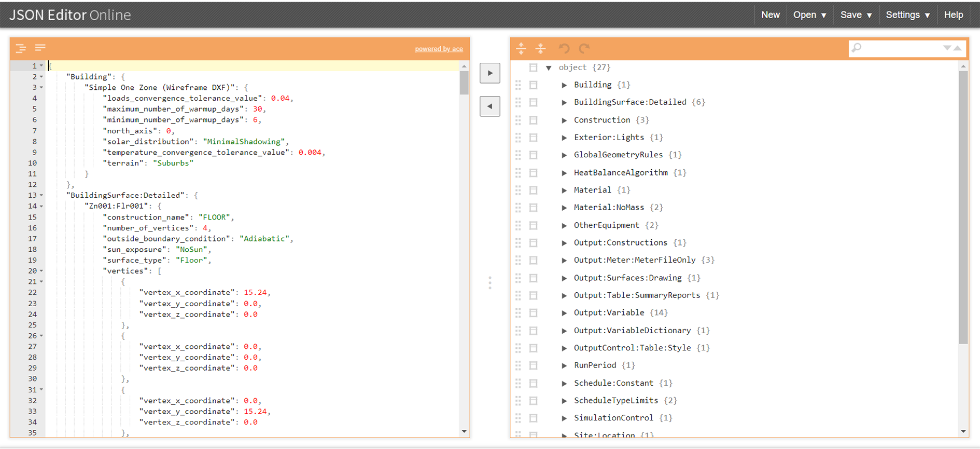
Task: Click the compact JSON icon in code panel
Action: (40, 48)
